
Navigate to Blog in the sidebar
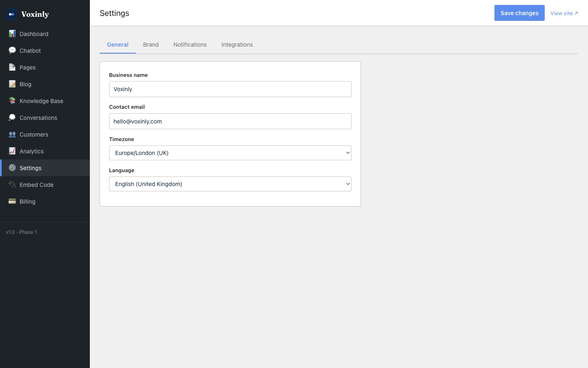click(x=45, y=84)
